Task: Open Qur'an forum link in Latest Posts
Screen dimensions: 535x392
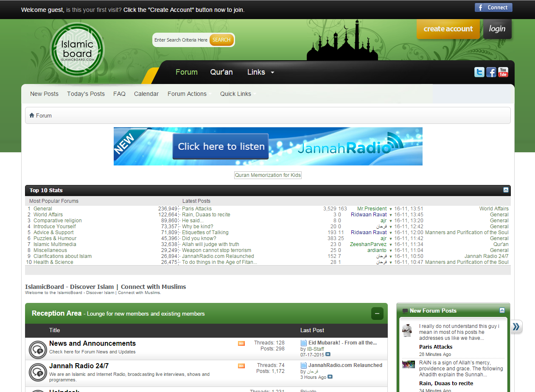Action: [501, 244]
